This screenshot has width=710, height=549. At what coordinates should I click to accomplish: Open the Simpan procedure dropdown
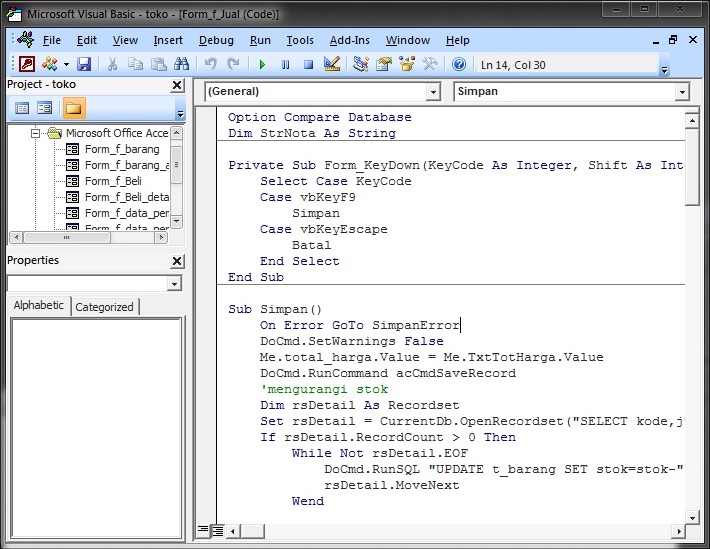[681, 91]
